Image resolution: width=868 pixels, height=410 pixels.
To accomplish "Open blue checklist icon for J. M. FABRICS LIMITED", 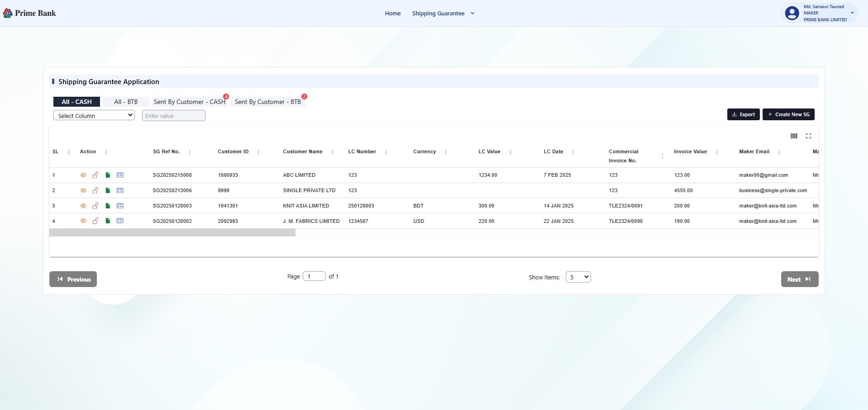I will (x=120, y=221).
